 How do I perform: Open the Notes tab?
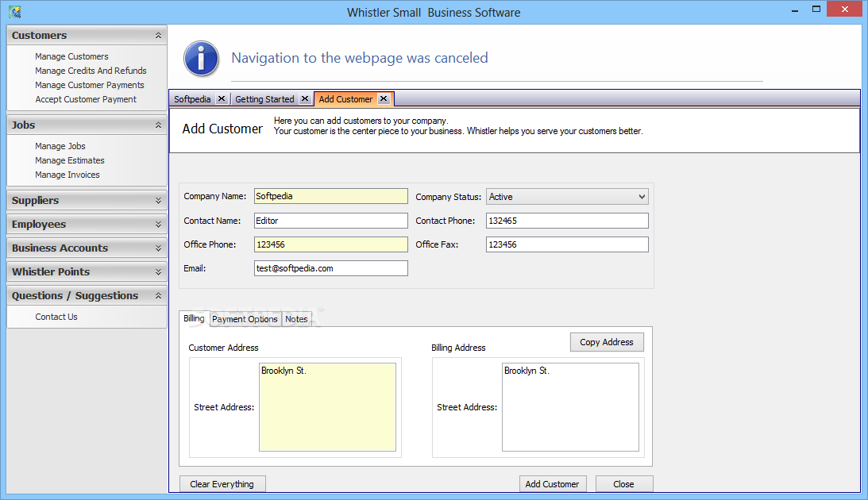point(296,319)
